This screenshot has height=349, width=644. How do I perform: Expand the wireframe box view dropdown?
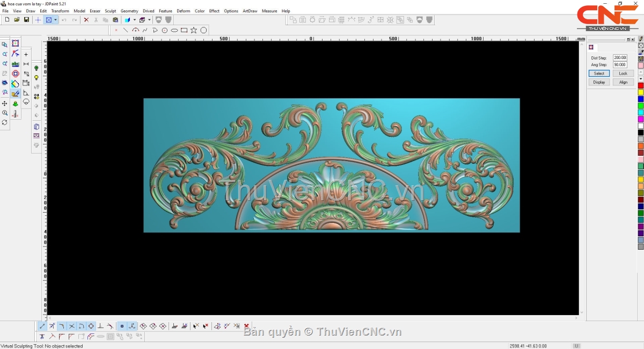(149, 20)
